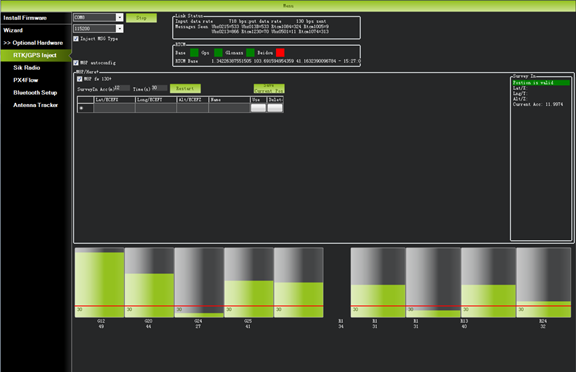This screenshot has height=373, width=577.
Task: Click the Alt/ECEFZ column header
Action: [193, 100]
